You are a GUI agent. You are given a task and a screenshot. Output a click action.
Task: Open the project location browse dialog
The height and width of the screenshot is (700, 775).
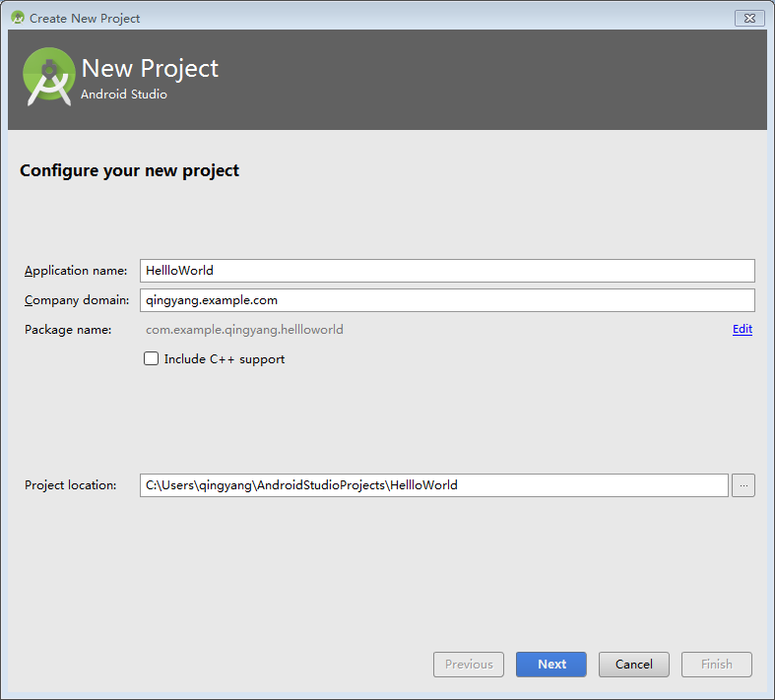point(743,485)
